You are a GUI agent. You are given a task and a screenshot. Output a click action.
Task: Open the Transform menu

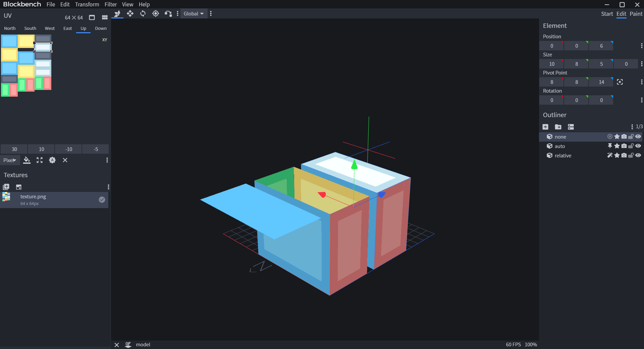(87, 4)
